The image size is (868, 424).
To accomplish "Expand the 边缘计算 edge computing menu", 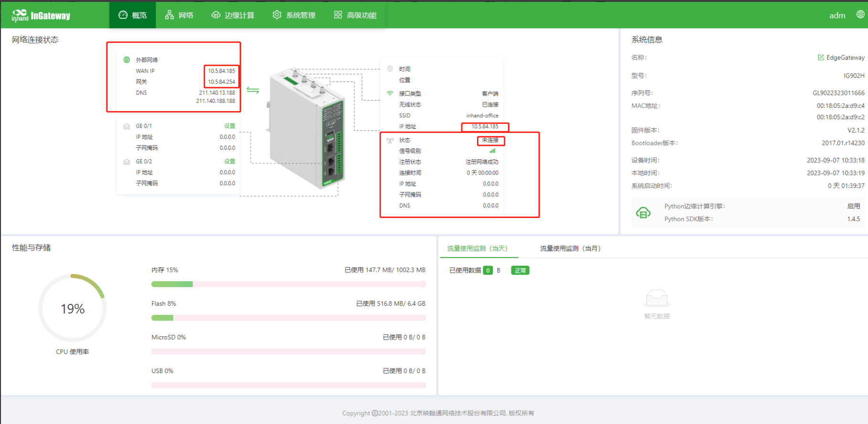I will [x=233, y=15].
